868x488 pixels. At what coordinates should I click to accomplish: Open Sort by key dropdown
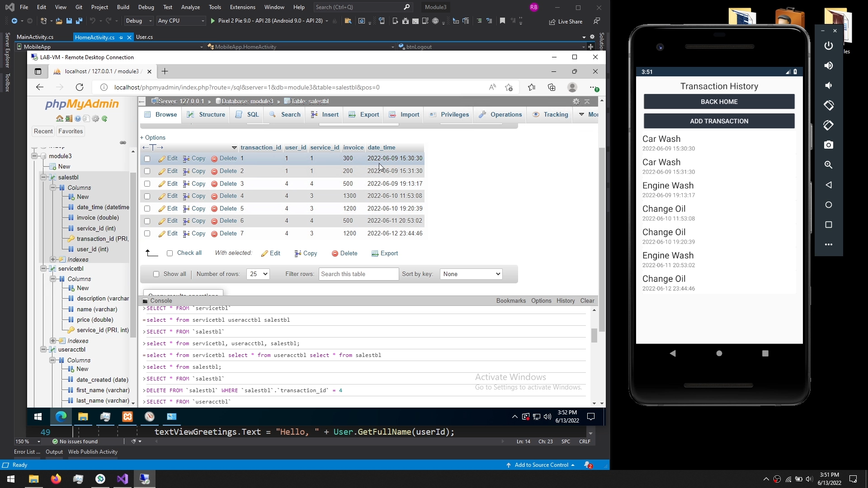tap(471, 274)
